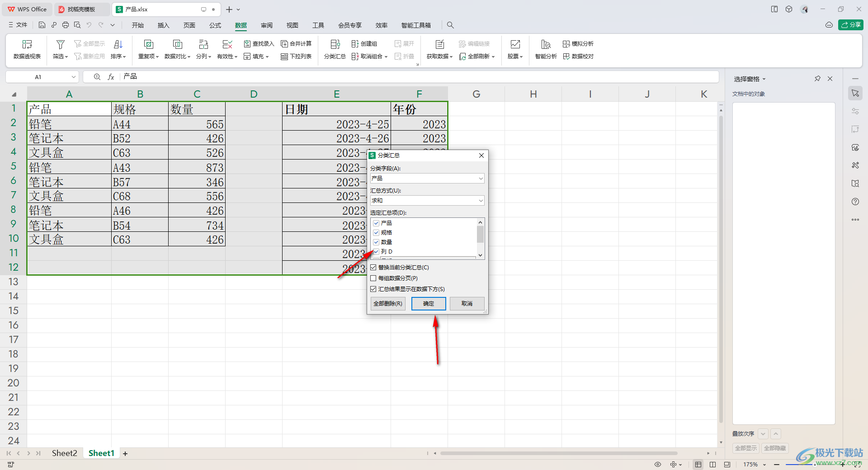The image size is (868, 470).
Task: Toggle the 规格 checkbox in subtotal items
Action: point(376,233)
